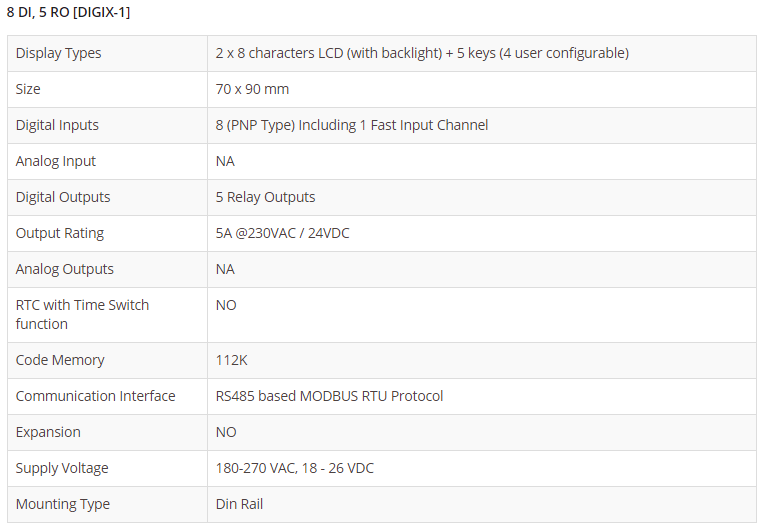Select the "Code Memory" label cell
Viewport: 766px width, 527px height.
tap(60, 360)
